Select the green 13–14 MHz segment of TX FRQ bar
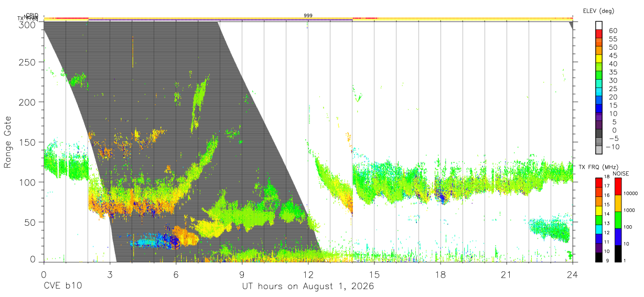 coord(599,220)
